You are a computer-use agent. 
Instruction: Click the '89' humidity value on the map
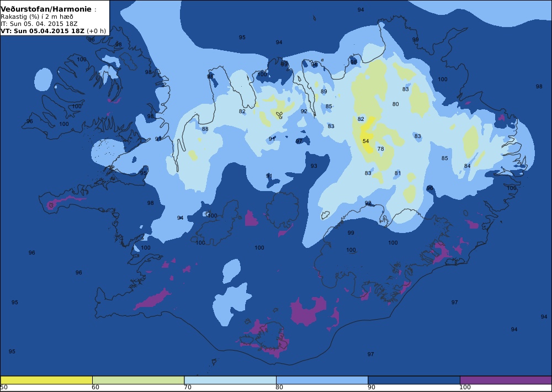(x=324, y=92)
